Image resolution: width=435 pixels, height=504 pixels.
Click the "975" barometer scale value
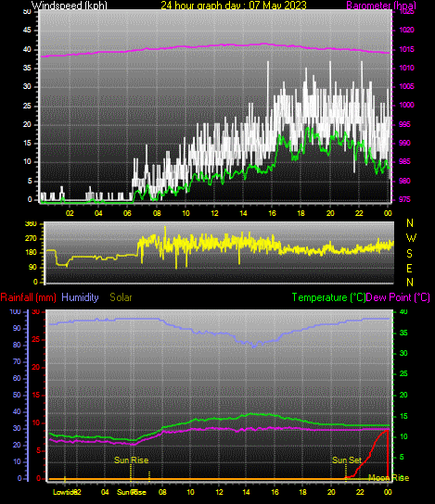pos(404,199)
